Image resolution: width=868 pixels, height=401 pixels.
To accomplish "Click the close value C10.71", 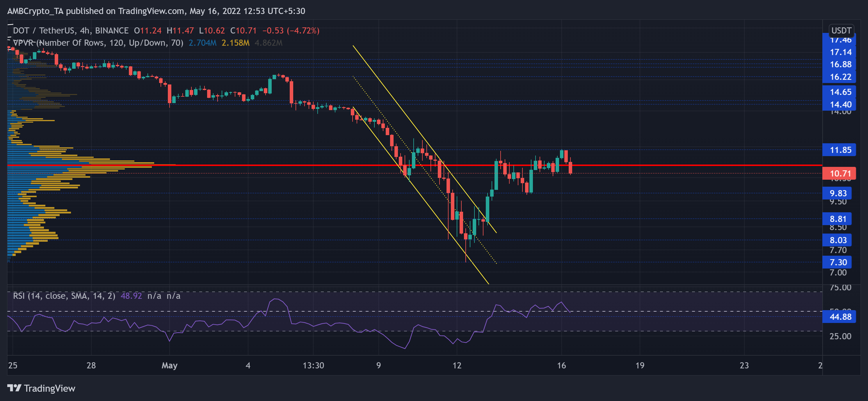I will [243, 31].
